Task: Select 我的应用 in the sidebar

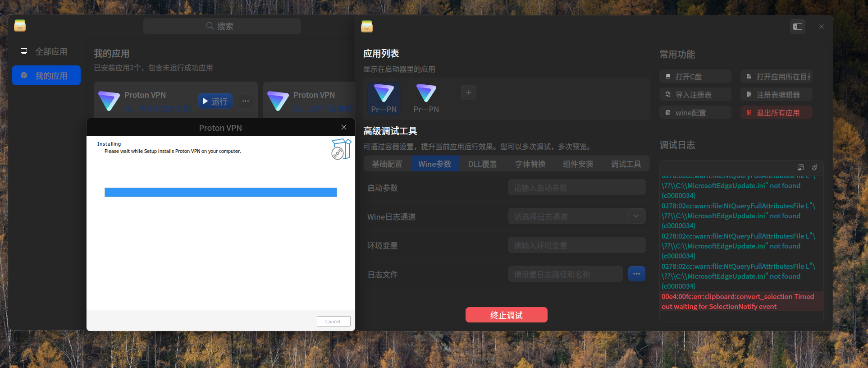Action: tap(46, 75)
